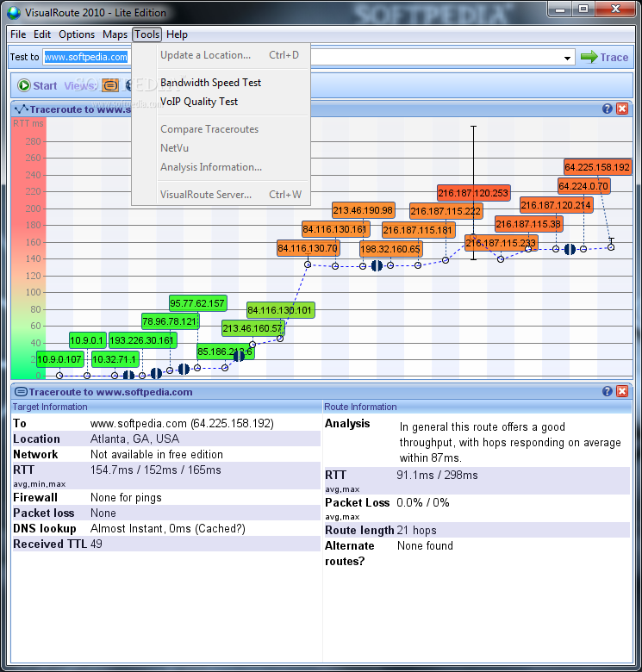Image resolution: width=642 pixels, height=672 pixels.
Task: Select VisualRoute Server menu entry
Action: (x=206, y=195)
